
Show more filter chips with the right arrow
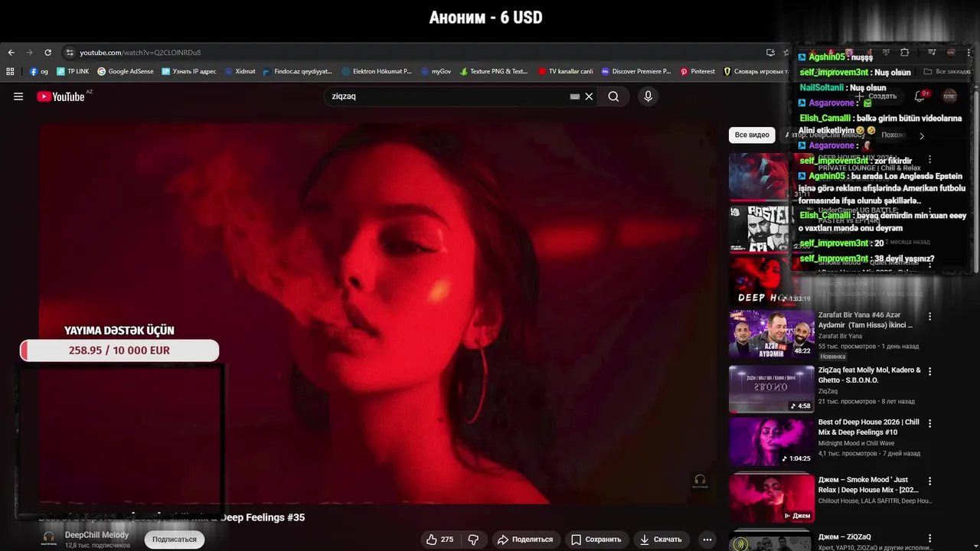(x=922, y=135)
